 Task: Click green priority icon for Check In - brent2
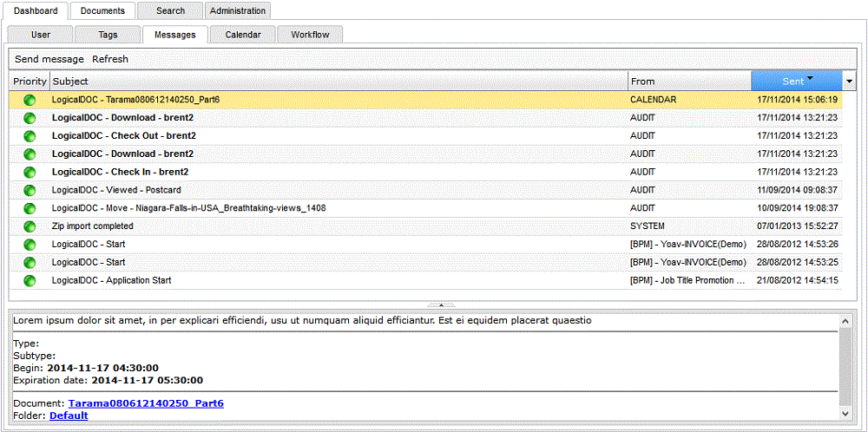[x=30, y=172]
